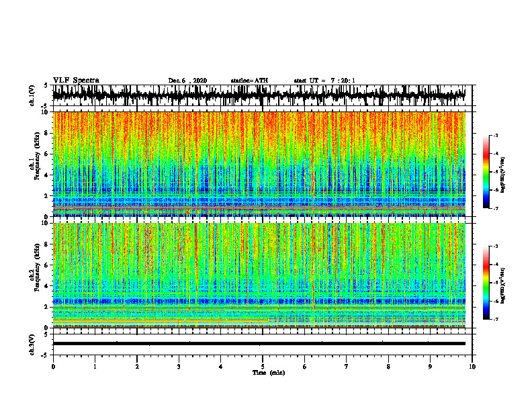Click the 'station=ATH' header label
The width and height of the screenshot is (532, 411).
(x=249, y=81)
